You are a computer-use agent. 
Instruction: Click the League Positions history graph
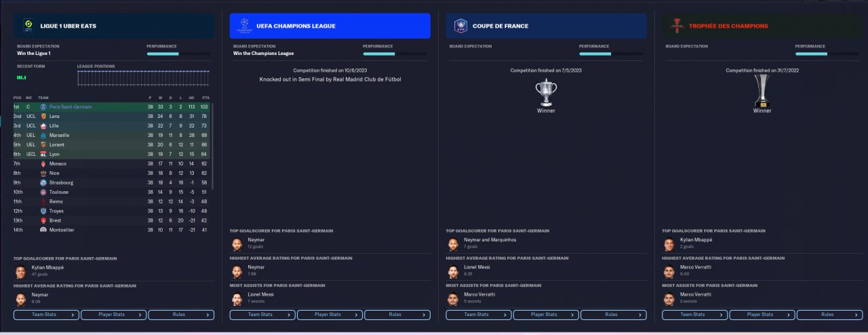(143, 78)
